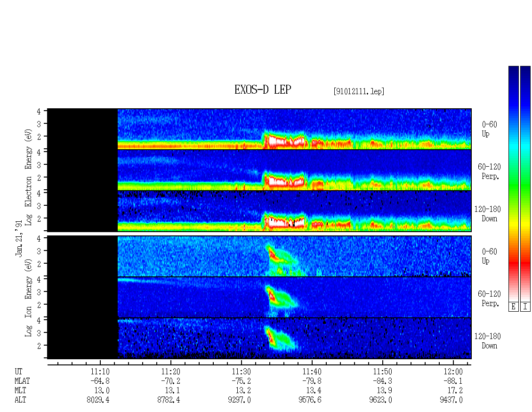The height and width of the screenshot is (412, 532).
Task: Click the ALT value 8029.4
Action: 98,400
